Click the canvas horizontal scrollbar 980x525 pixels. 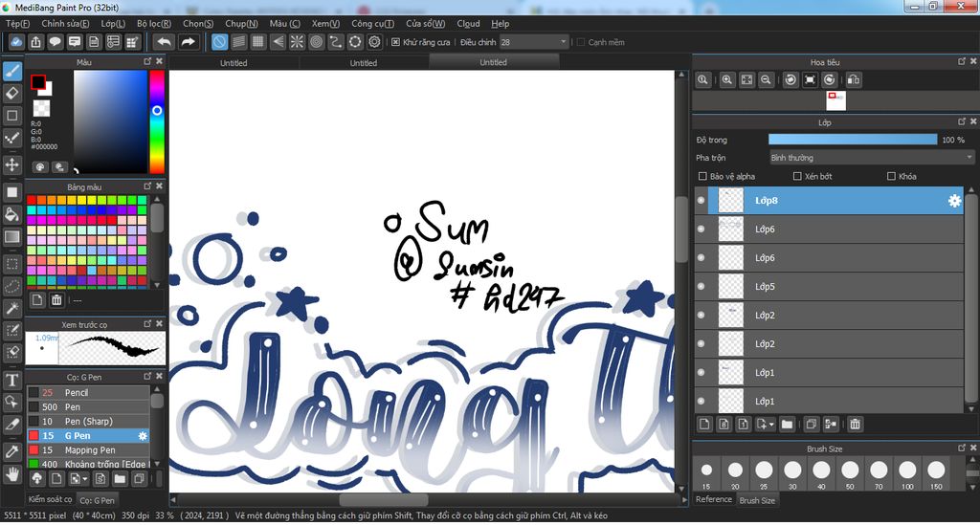(x=384, y=500)
